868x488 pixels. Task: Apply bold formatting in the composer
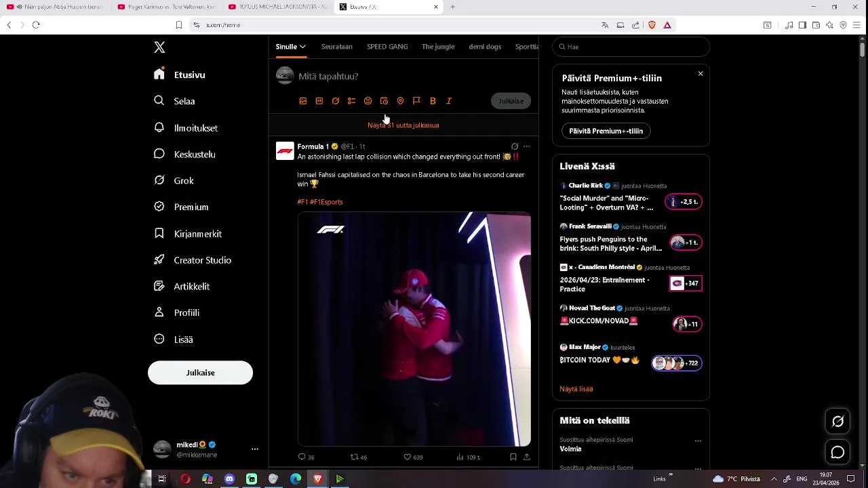coord(433,101)
